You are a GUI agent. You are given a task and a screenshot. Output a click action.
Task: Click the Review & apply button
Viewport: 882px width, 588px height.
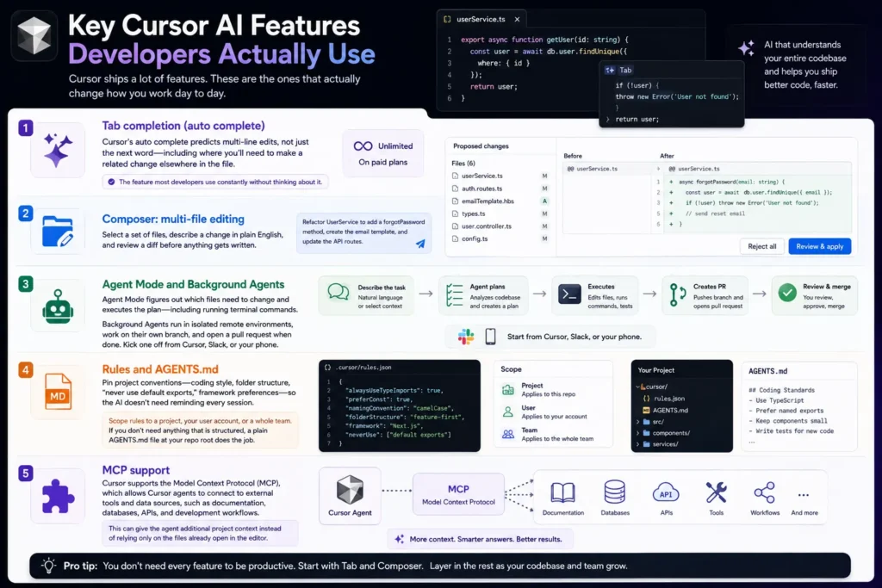[x=820, y=246]
